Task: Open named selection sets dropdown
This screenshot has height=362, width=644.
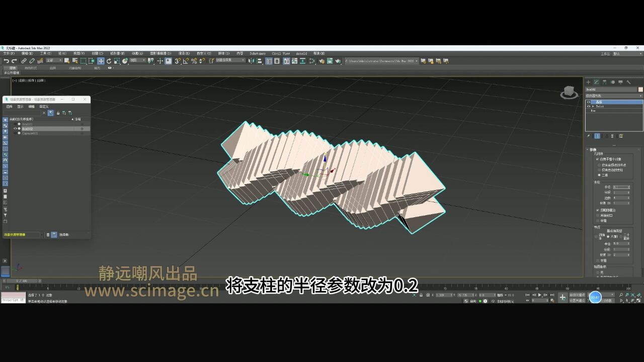Action: [x=230, y=61]
